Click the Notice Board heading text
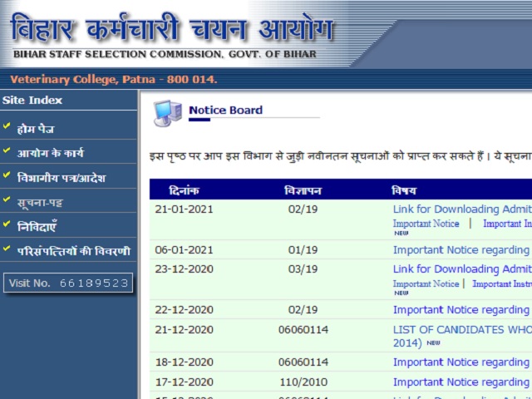 225,110
